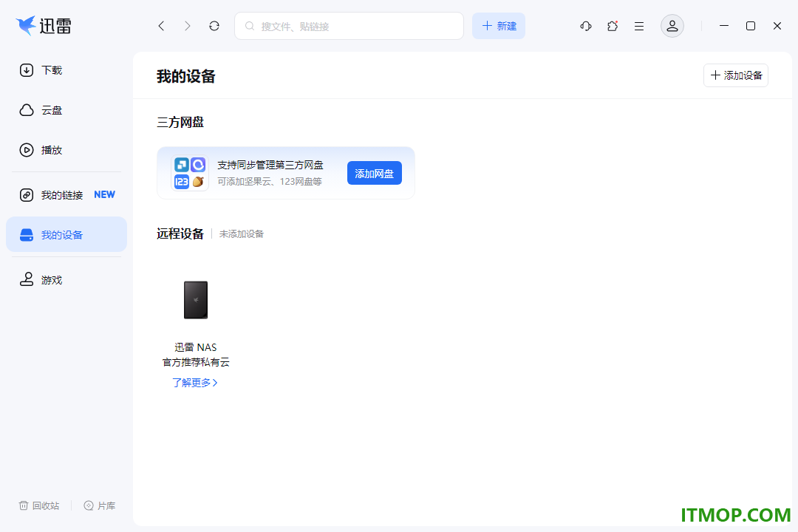This screenshot has width=798, height=532.
Task: Open the 云盘 section
Action: [66, 110]
